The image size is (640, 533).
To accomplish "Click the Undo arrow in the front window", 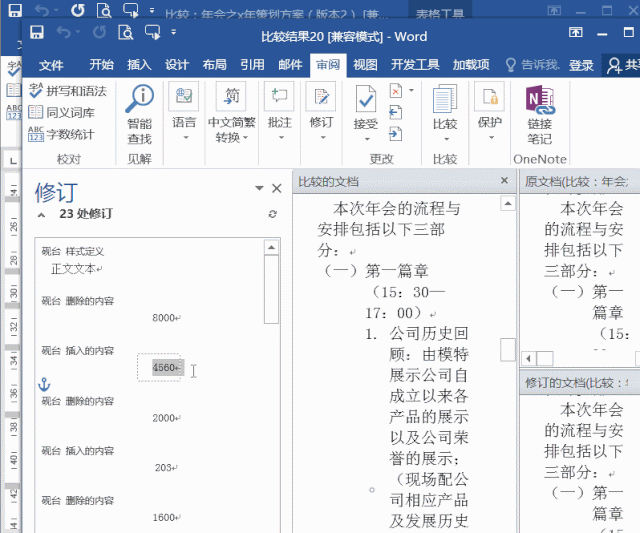I will pyautogui.click(x=64, y=32).
